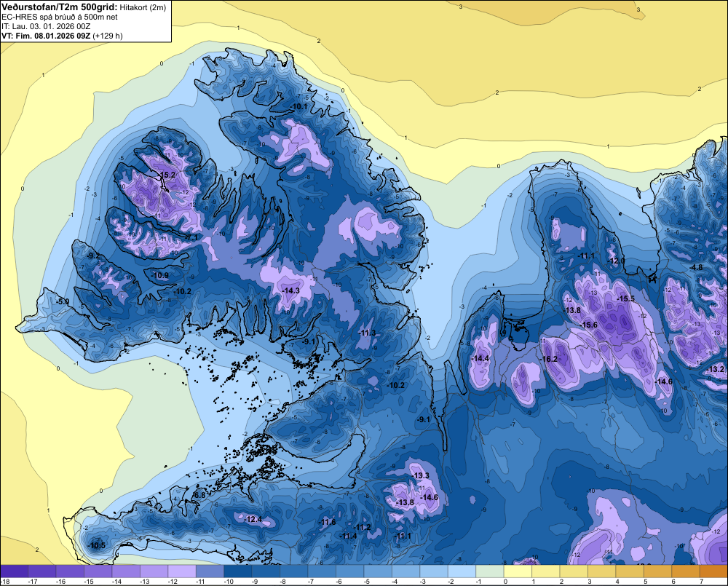The image size is (728, 586).
Task: Click the -12.0 temperature label
Action: point(617,261)
